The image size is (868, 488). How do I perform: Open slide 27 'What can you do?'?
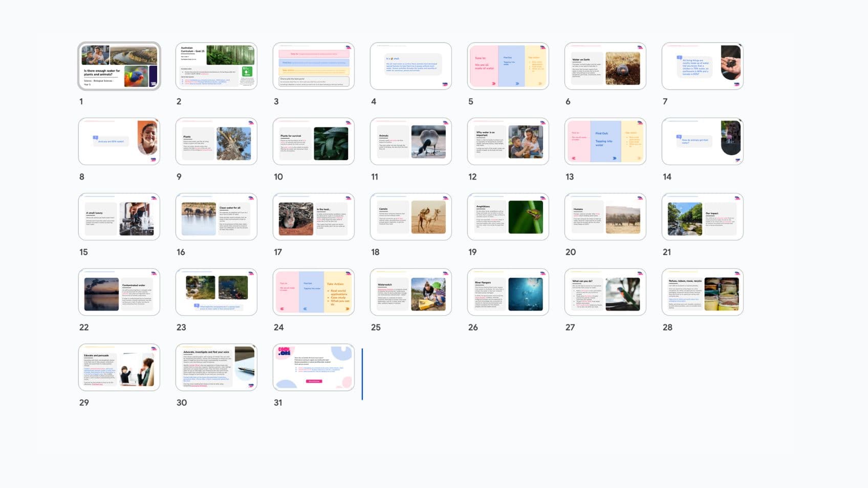click(x=605, y=292)
